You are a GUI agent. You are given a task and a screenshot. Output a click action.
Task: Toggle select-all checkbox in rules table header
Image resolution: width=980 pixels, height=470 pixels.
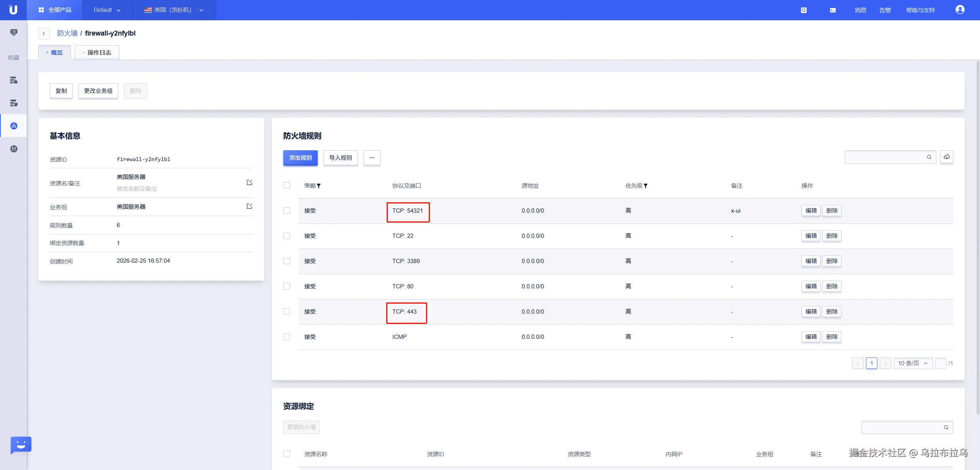(x=287, y=185)
